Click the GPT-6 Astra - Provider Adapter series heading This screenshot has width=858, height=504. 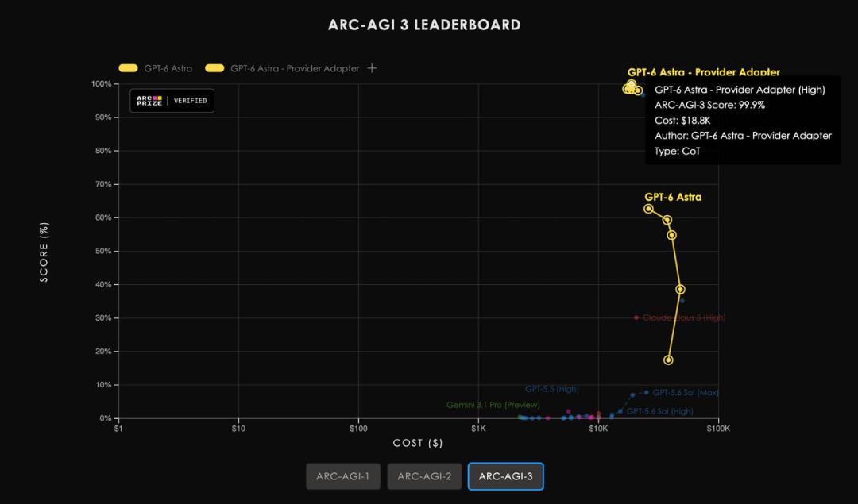(x=704, y=72)
